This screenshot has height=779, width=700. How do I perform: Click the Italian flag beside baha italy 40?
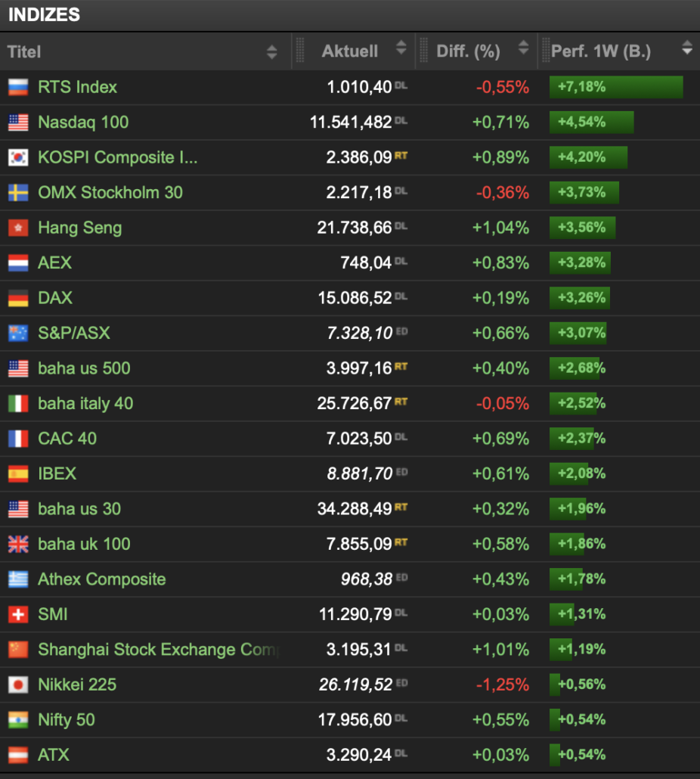coord(18,403)
